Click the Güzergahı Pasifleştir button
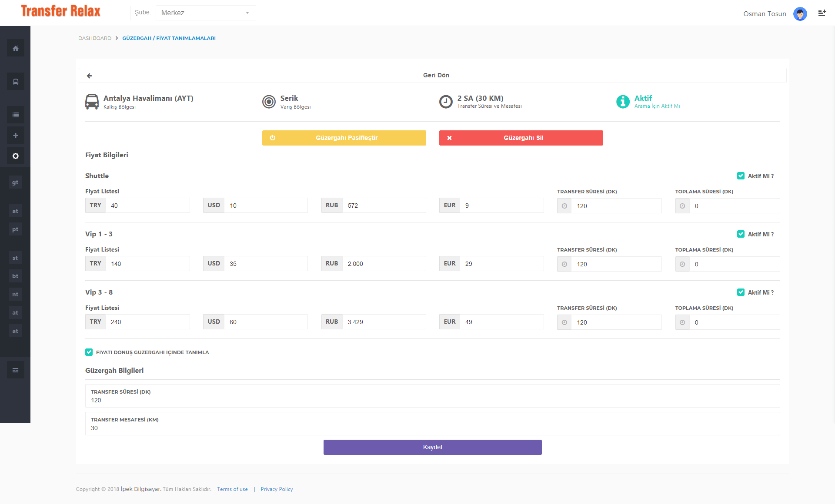Screen dimensions: 835x504 pyautogui.click(x=344, y=138)
